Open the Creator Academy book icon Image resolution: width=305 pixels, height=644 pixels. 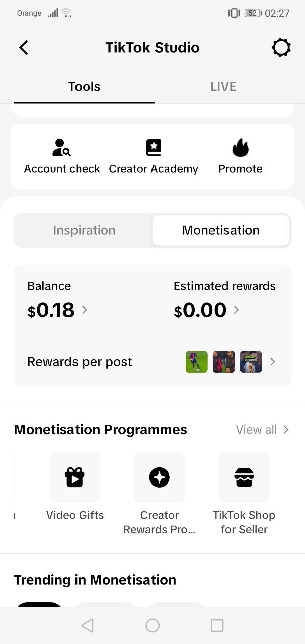tap(154, 148)
